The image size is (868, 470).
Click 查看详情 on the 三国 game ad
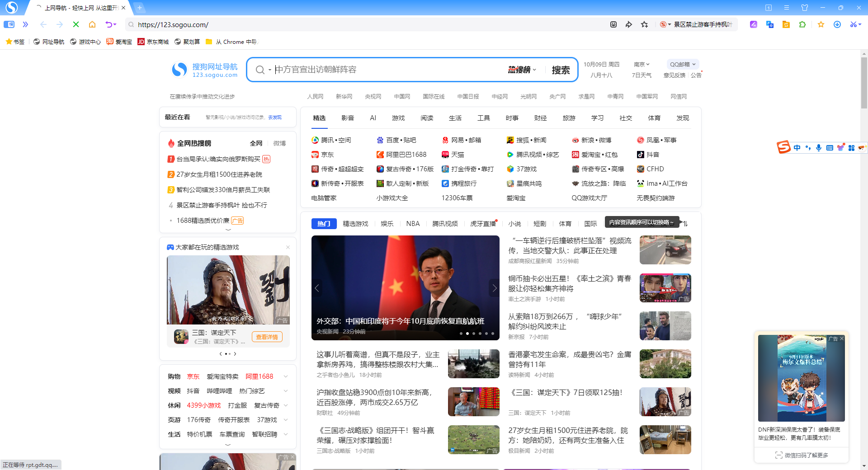267,337
